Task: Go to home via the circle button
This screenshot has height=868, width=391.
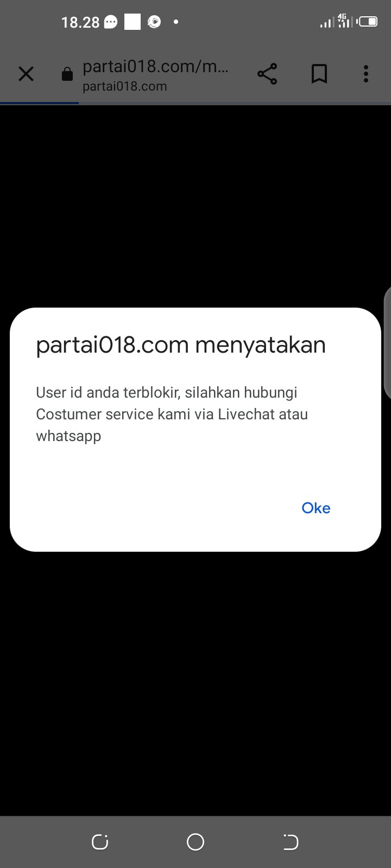Action: point(195,841)
